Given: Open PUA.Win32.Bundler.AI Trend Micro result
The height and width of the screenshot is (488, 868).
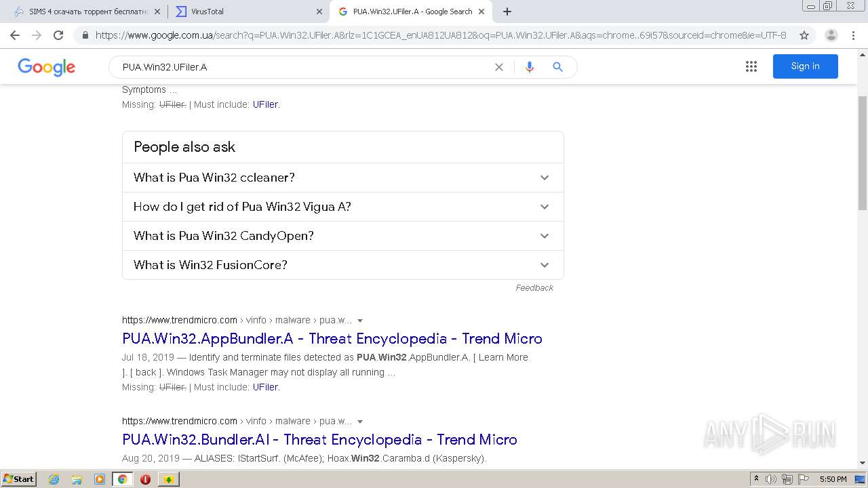Looking at the screenshot, I should (x=319, y=439).
